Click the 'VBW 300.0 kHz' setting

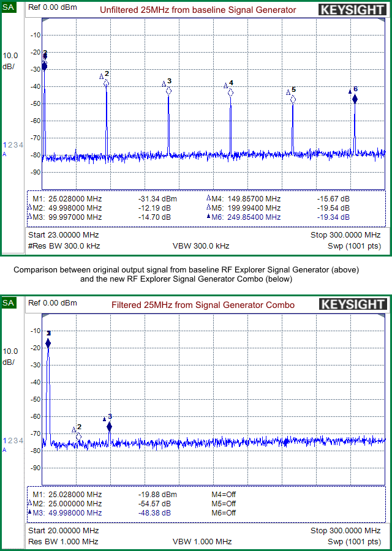201,246
